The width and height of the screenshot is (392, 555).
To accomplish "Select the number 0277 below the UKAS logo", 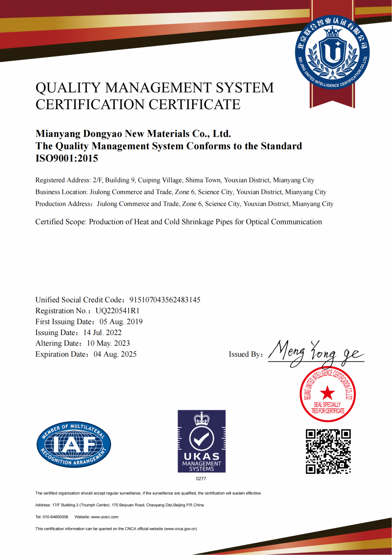I will click(201, 479).
